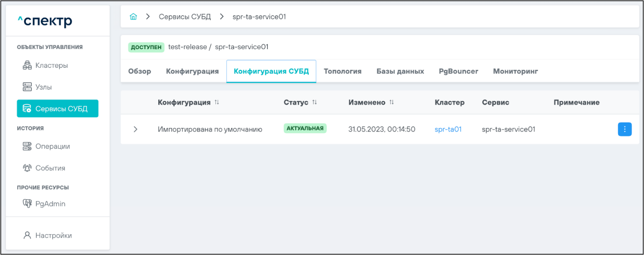Click the Узлы sidebar icon

pos(27,87)
